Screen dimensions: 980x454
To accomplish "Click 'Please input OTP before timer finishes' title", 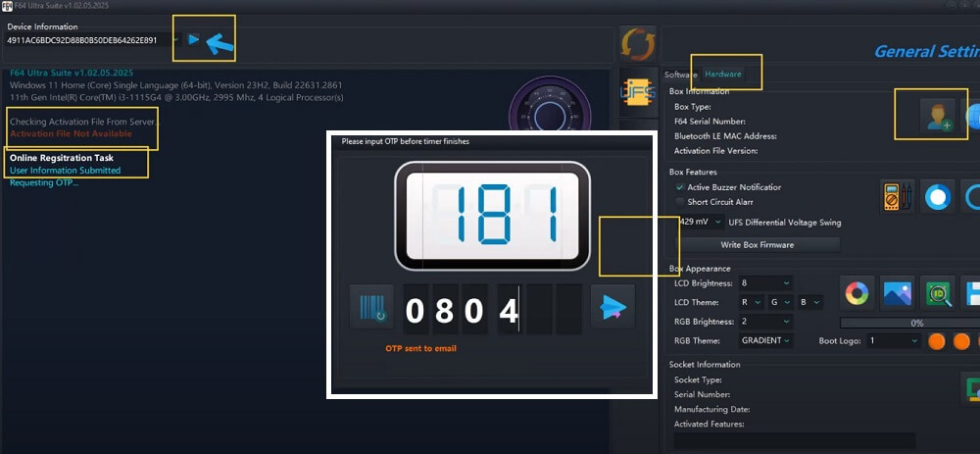I will [x=405, y=141].
